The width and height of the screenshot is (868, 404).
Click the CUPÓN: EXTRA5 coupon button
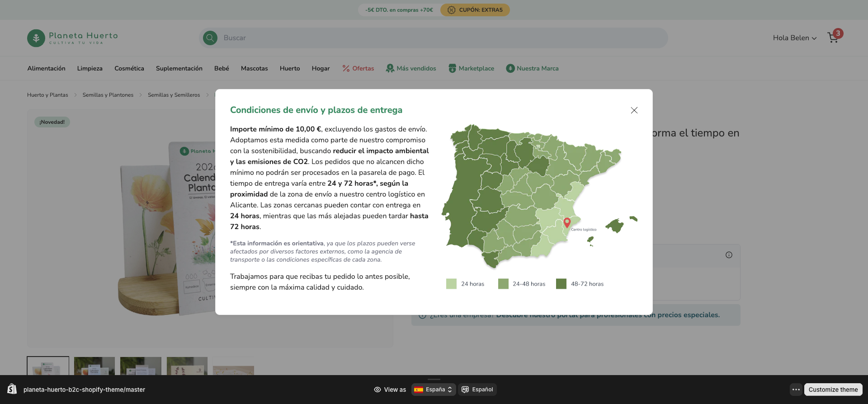(475, 10)
